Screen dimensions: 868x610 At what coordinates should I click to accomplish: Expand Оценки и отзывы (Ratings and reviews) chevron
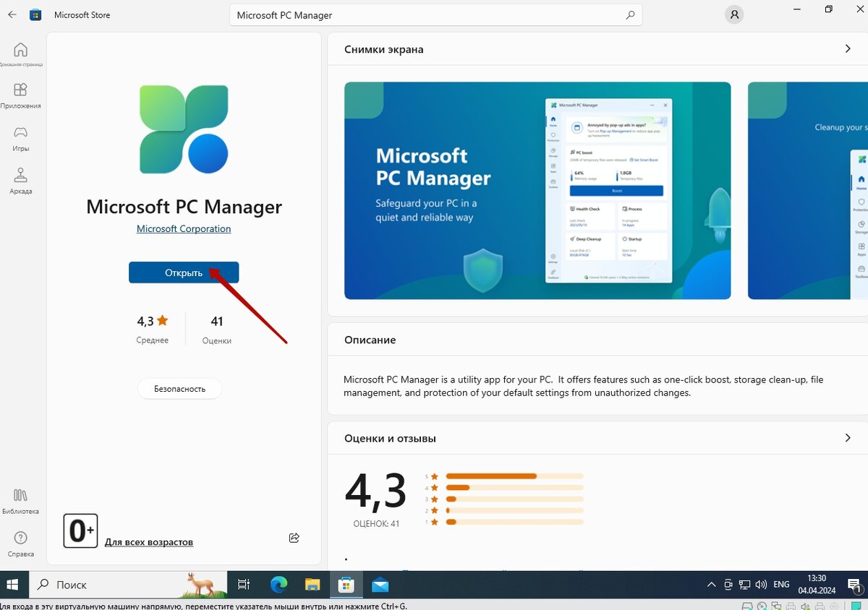[x=848, y=438]
